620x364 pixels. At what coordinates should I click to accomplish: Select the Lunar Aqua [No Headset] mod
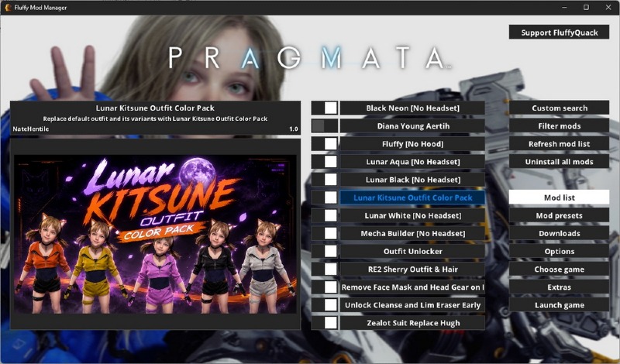point(412,162)
